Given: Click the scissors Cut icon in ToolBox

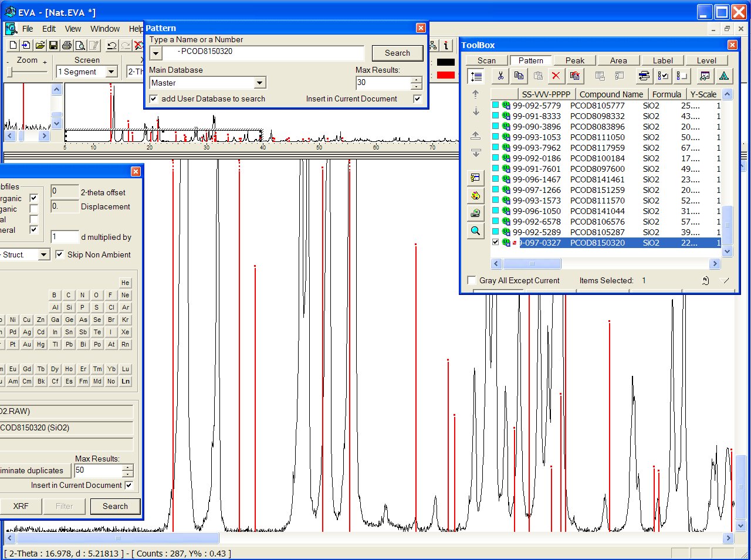Looking at the screenshot, I should 500,76.
